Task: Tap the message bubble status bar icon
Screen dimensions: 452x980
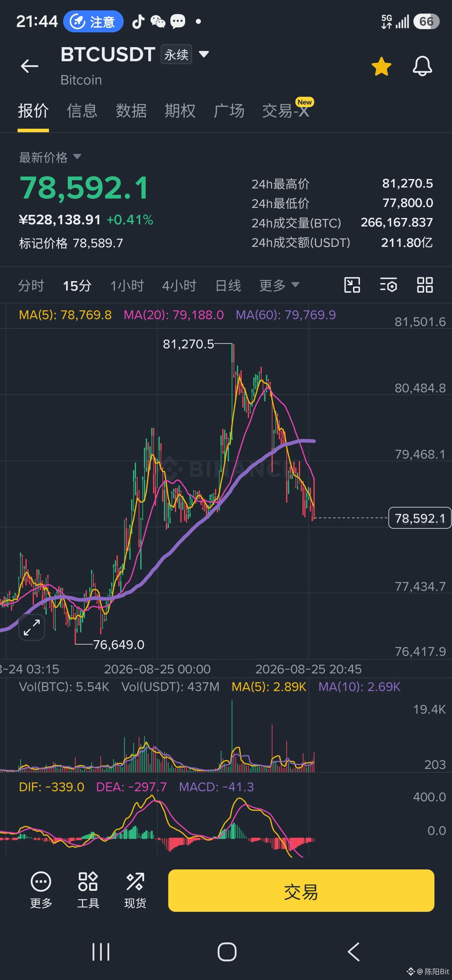Action: [178, 21]
